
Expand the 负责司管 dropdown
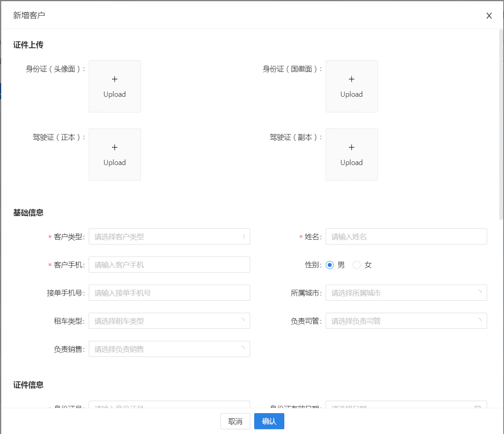(406, 321)
